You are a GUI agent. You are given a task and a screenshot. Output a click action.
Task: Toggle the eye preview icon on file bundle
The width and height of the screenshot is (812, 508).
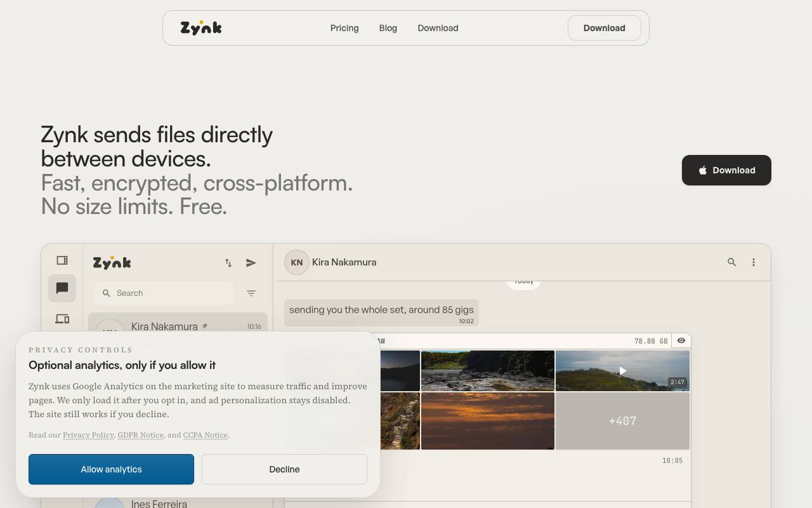pyautogui.click(x=681, y=341)
